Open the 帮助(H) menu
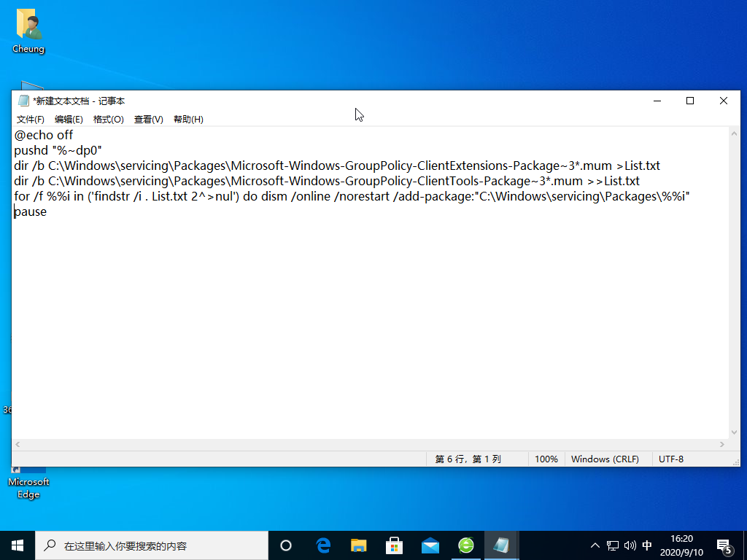747x560 pixels. click(188, 120)
